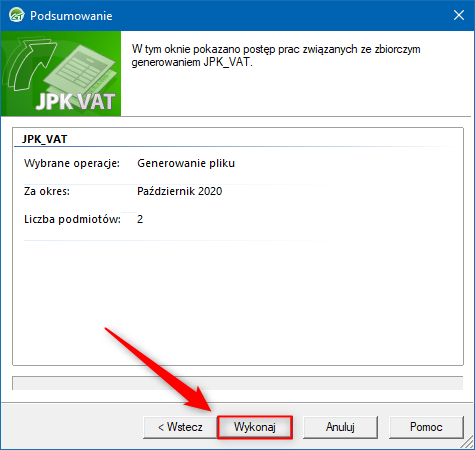Select the 'Październik 2020' period value

[x=180, y=191]
